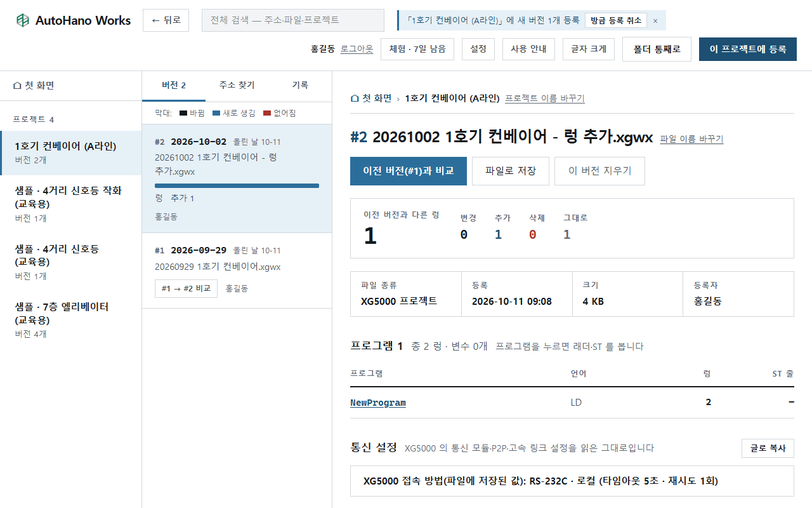The image size is (812, 508).
Task: Click 방금 등록 취소 in notification
Action: (616, 20)
